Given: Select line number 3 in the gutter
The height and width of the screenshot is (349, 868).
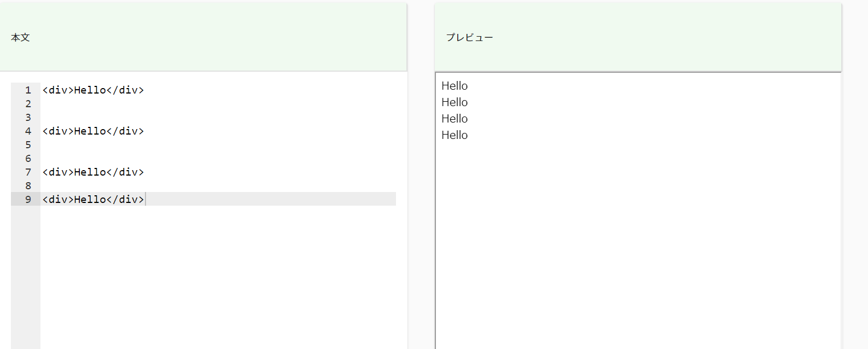Looking at the screenshot, I should click(28, 117).
